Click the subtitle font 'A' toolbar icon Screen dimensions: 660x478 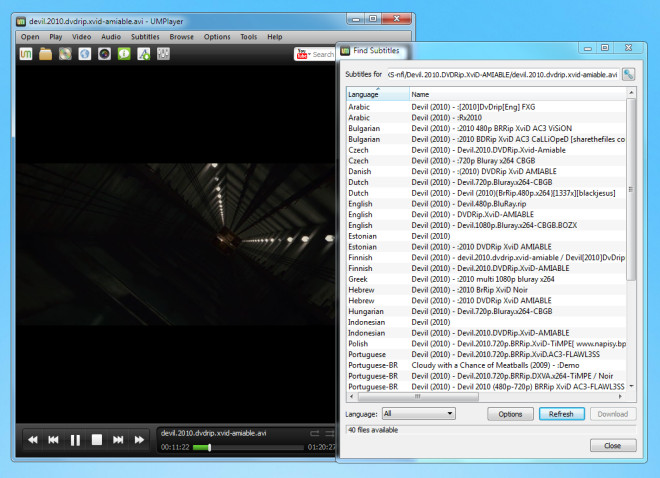[x=144, y=54]
